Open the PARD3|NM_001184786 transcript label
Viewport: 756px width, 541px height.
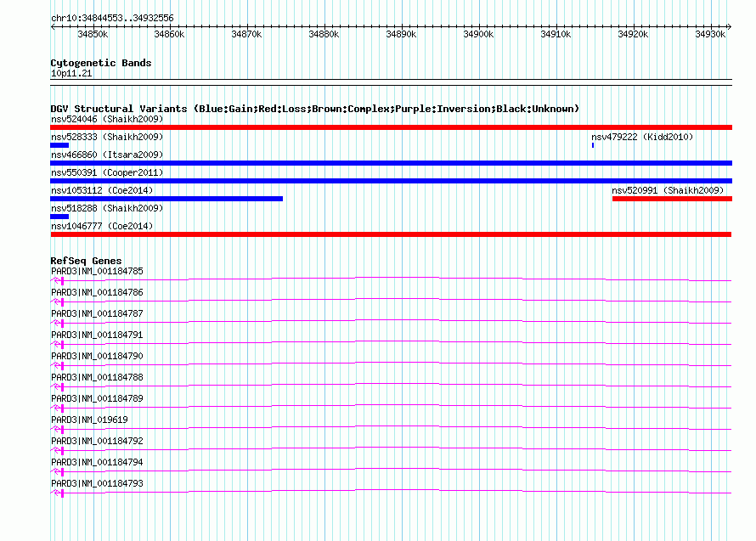[97, 293]
